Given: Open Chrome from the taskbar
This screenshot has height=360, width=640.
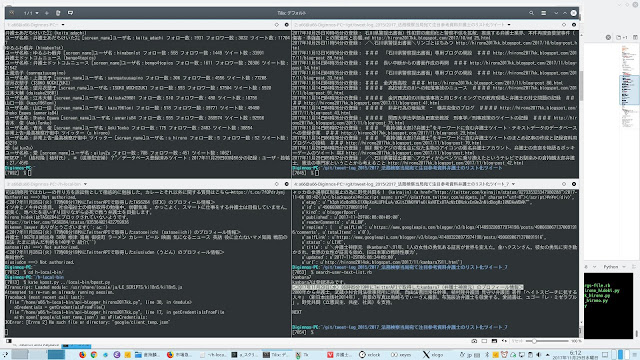Looking at the screenshot, I should click(94, 355).
